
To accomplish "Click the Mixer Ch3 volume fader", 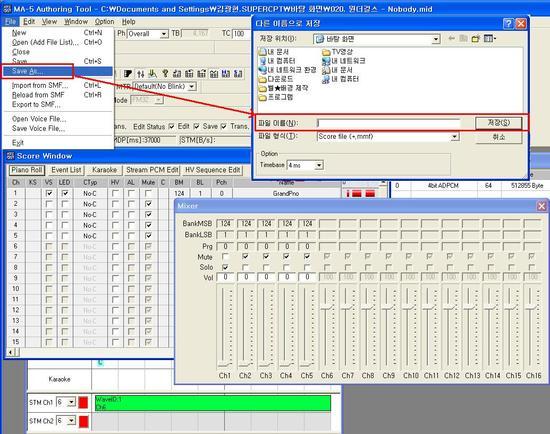I will point(266,364).
